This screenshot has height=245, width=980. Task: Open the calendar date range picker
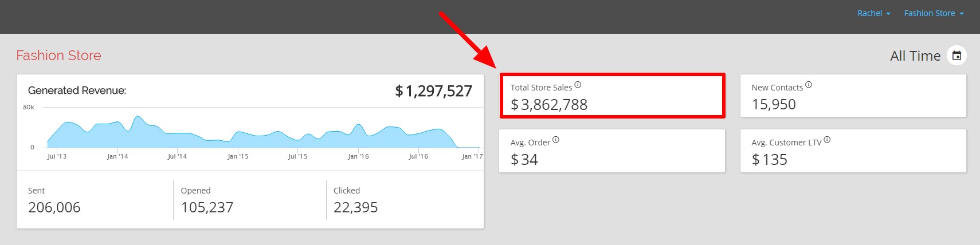957,56
